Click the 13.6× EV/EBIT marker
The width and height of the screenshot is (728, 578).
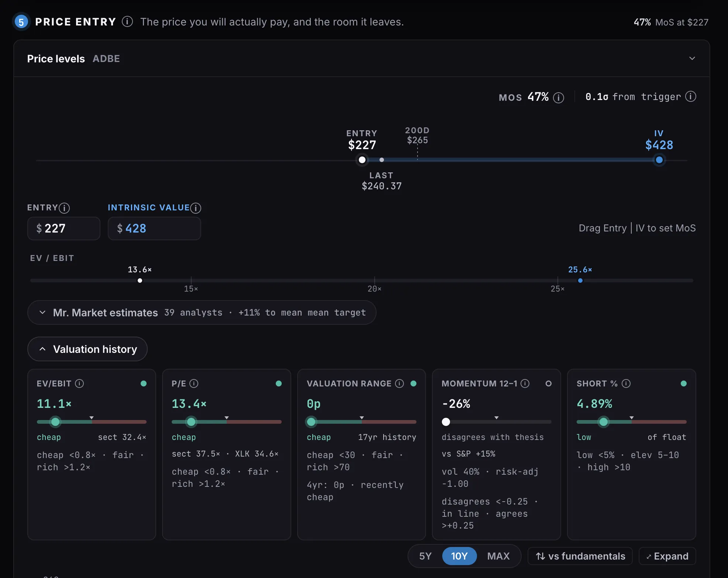tap(140, 281)
